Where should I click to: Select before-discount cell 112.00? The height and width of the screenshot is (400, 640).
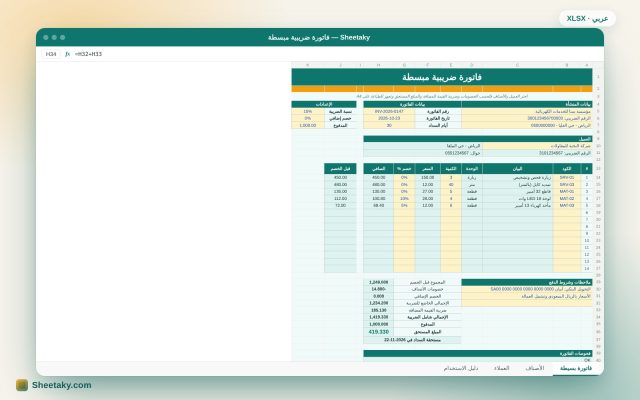pos(340,198)
